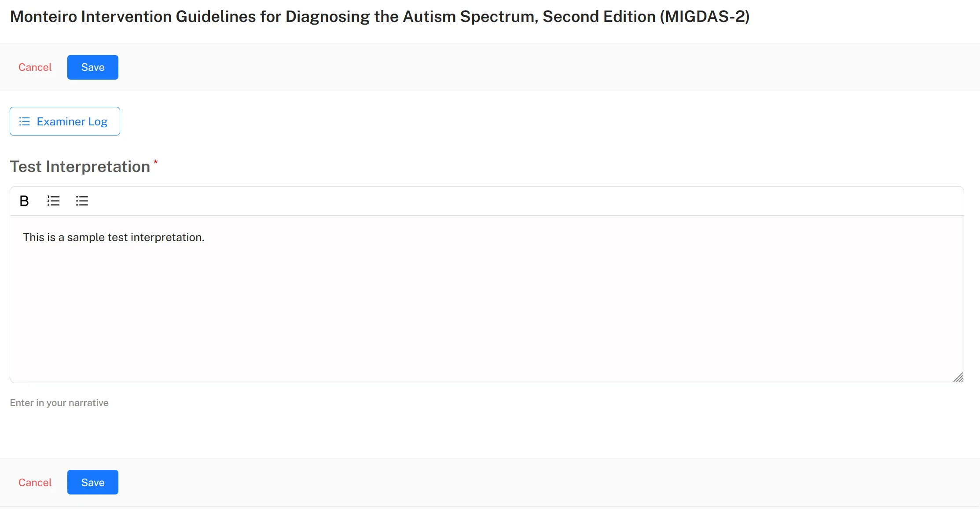Click the MIGDAS-2 page title heading

[x=380, y=17]
